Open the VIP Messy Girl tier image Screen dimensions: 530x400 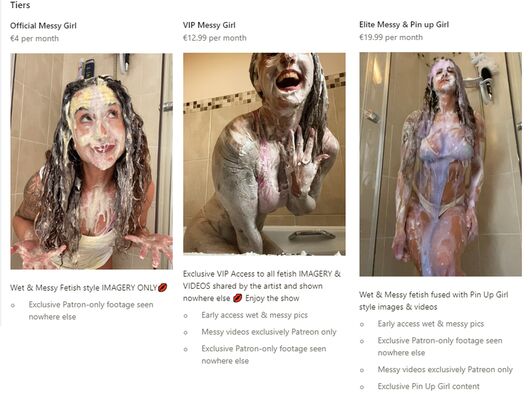tap(264, 154)
